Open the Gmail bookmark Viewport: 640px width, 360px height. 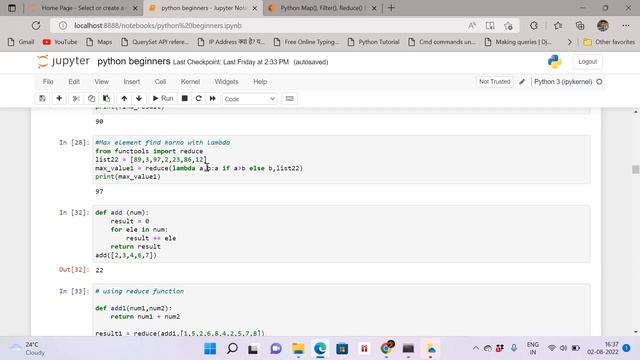tap(21, 42)
